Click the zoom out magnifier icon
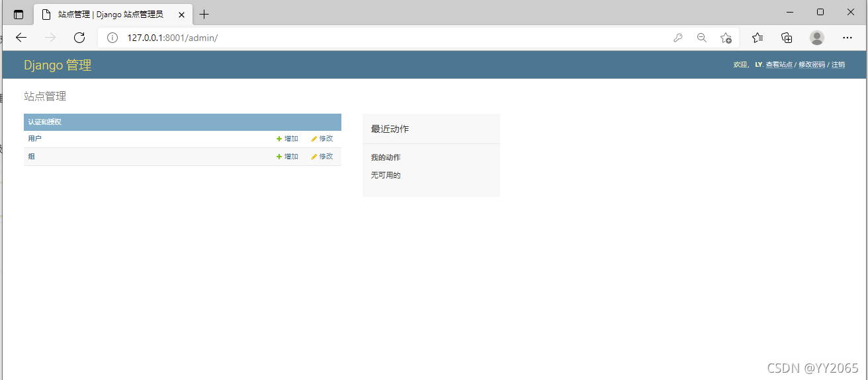868x380 pixels. [x=702, y=38]
